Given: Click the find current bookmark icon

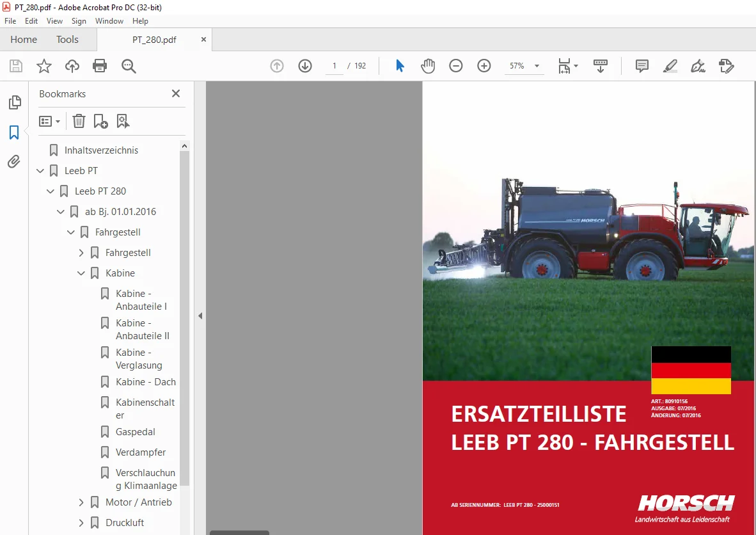Looking at the screenshot, I should tap(123, 121).
